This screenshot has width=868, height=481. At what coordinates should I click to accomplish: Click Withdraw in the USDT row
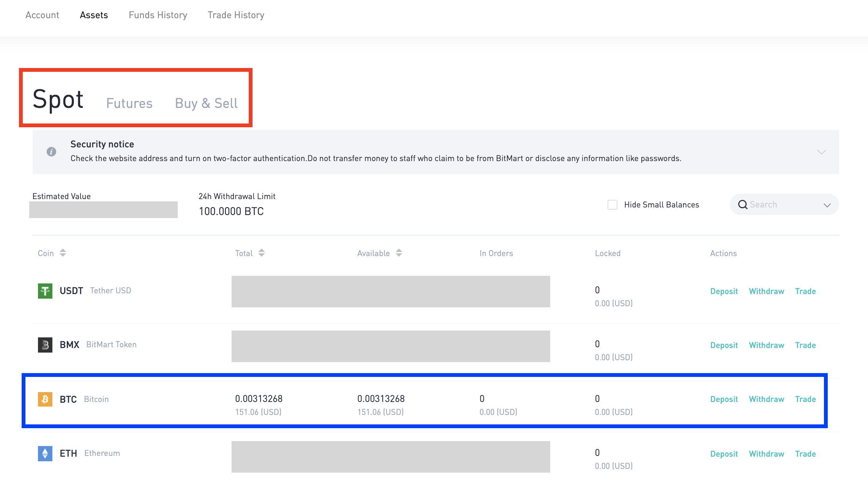click(x=767, y=291)
